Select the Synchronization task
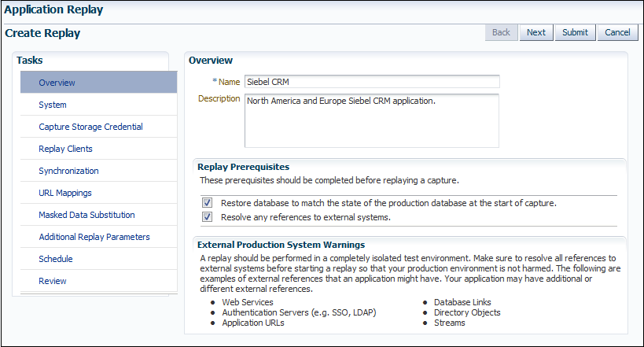644x347 pixels. click(x=98, y=171)
